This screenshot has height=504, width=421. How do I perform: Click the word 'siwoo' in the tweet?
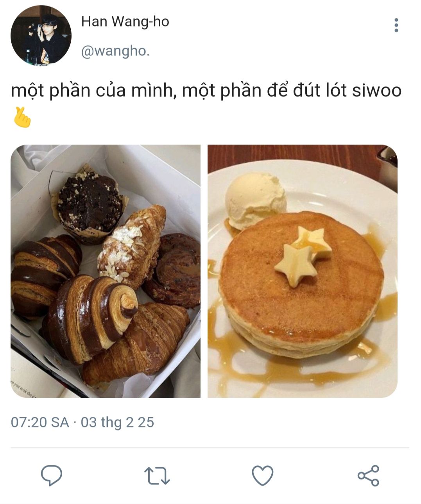[377, 91]
